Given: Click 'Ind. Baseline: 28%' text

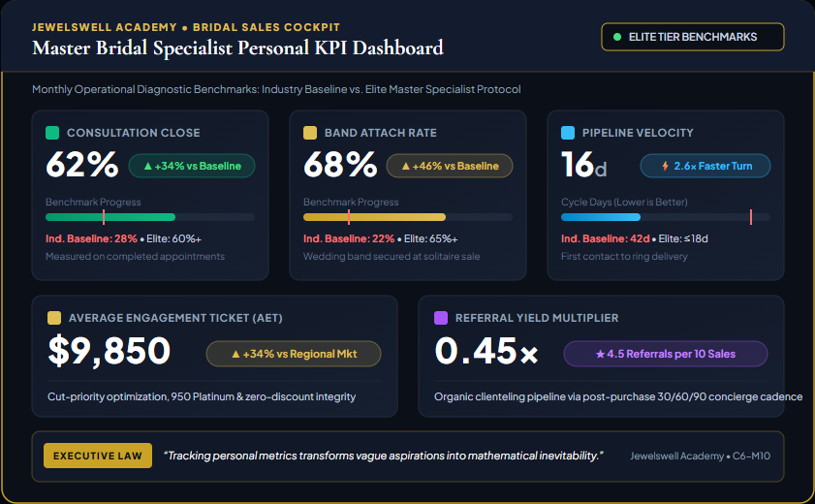Looking at the screenshot, I should pyautogui.click(x=91, y=238).
